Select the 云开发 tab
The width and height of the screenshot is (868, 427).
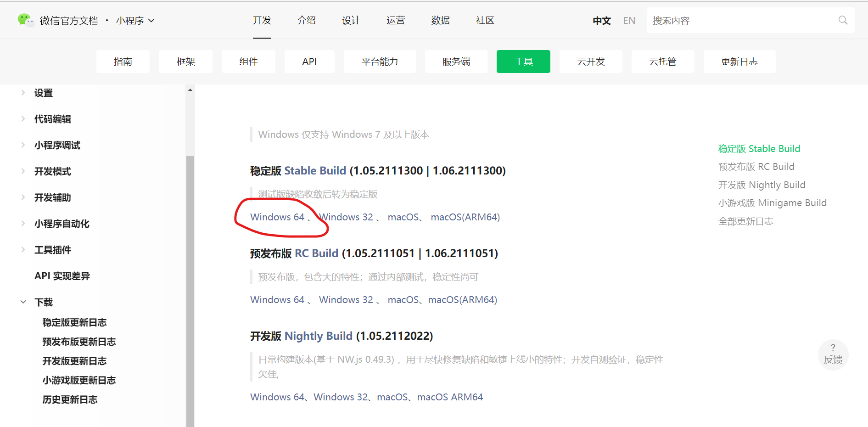(x=591, y=62)
